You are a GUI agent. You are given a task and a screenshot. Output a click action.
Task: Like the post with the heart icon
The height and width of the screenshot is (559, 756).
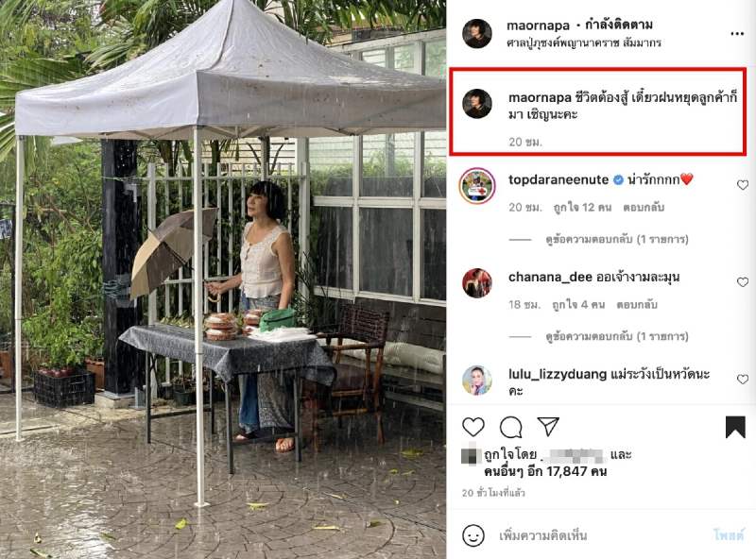coord(473,427)
